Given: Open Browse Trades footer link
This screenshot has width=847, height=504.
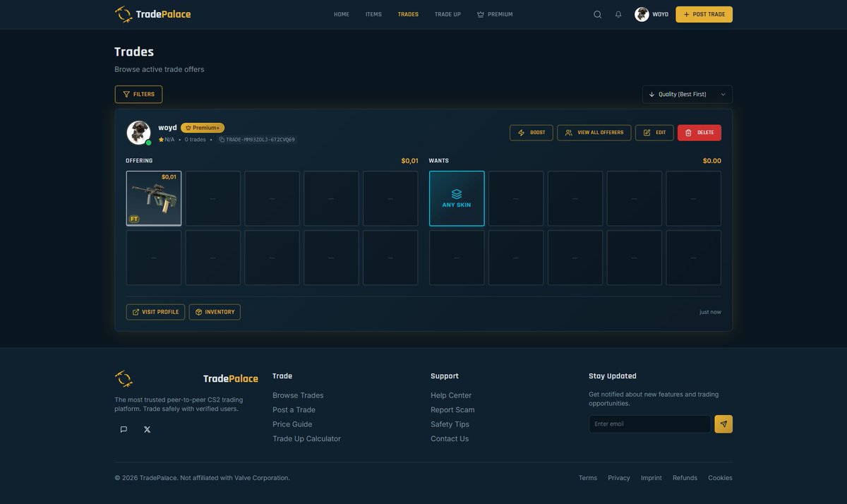Looking at the screenshot, I should (x=298, y=395).
